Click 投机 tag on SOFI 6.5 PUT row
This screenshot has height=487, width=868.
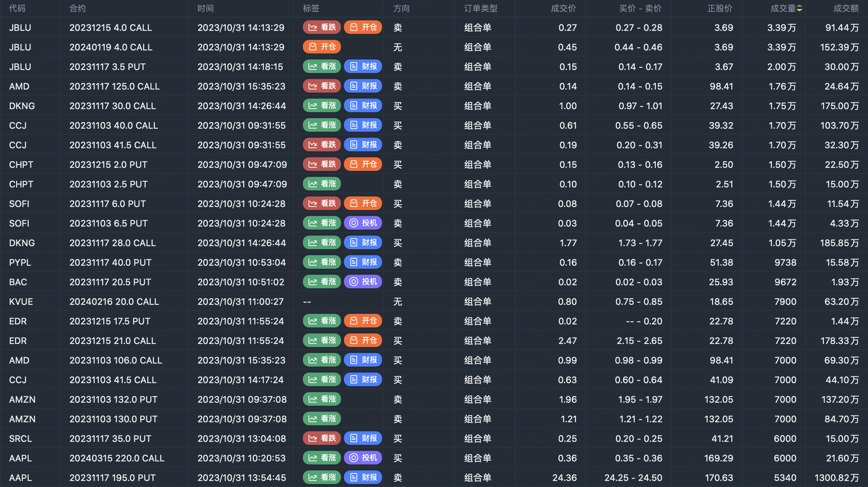(x=363, y=223)
